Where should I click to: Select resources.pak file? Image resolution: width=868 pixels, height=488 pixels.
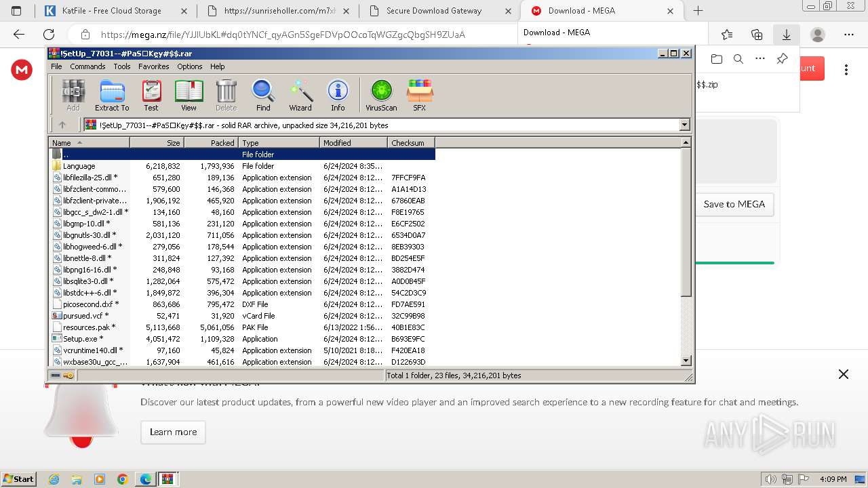tap(242, 327)
